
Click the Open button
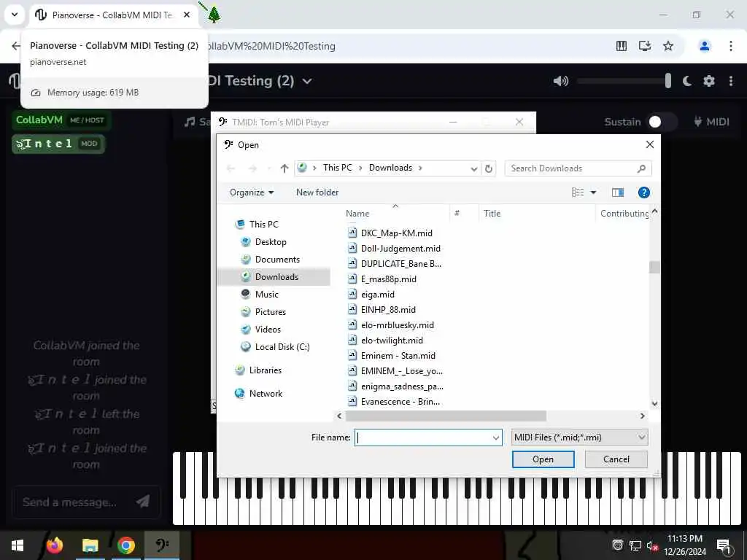[543, 459]
